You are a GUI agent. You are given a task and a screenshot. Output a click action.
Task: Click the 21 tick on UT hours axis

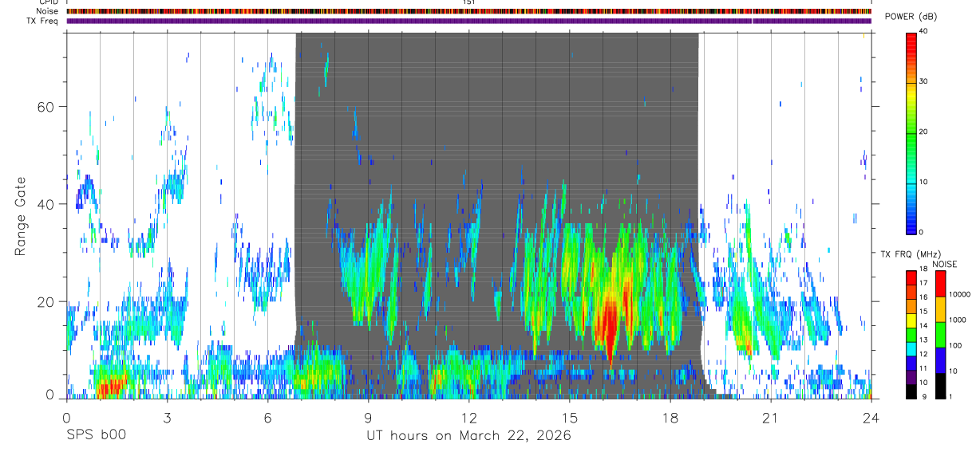click(771, 418)
